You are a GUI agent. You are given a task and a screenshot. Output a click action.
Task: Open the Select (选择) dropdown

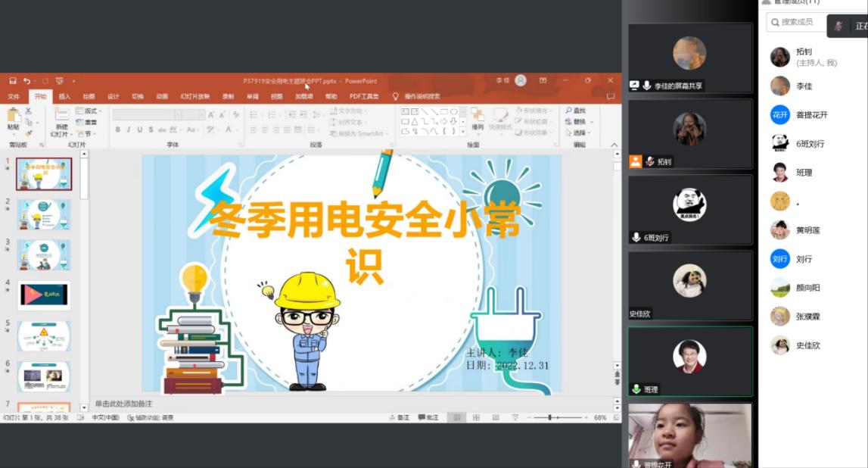point(578,133)
